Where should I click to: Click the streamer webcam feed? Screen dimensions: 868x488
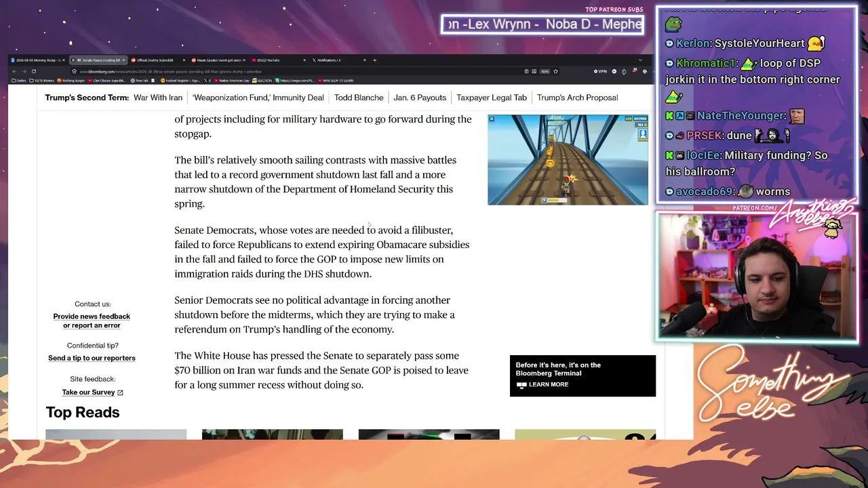[x=757, y=277]
